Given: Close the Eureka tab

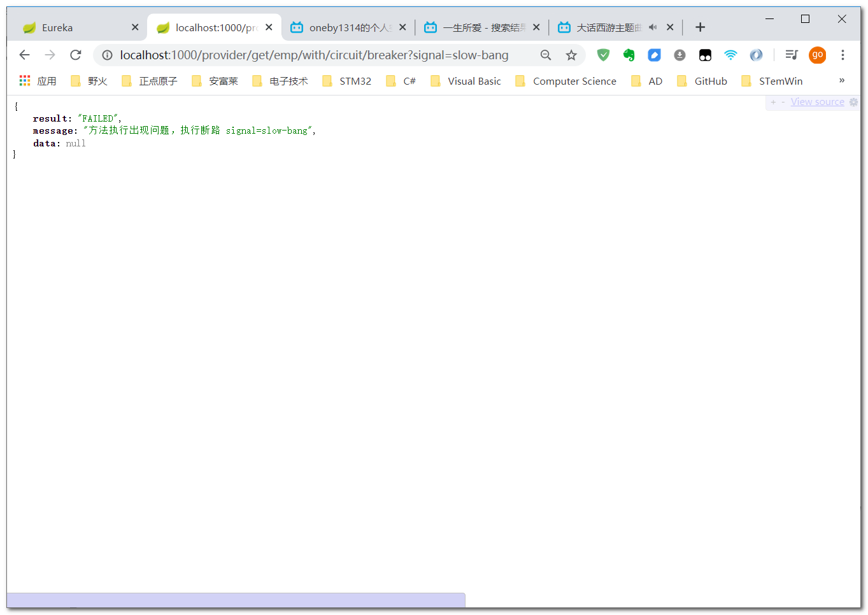Looking at the screenshot, I should 135,27.
